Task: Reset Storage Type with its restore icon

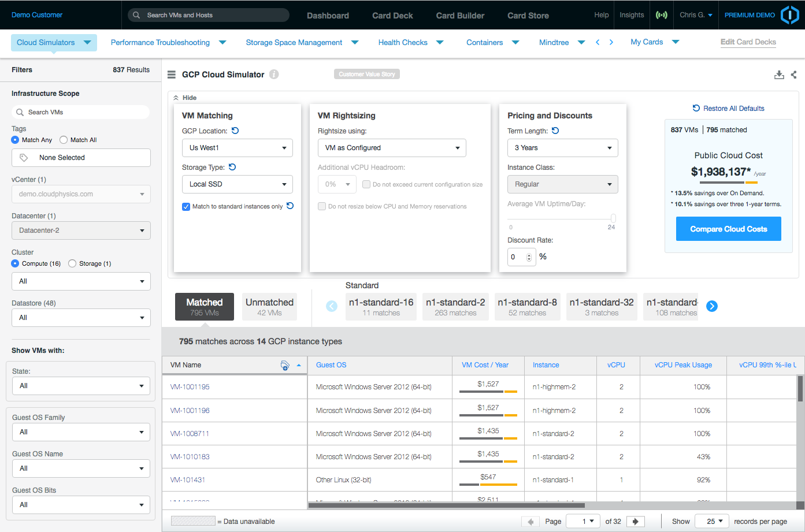Action: point(232,167)
